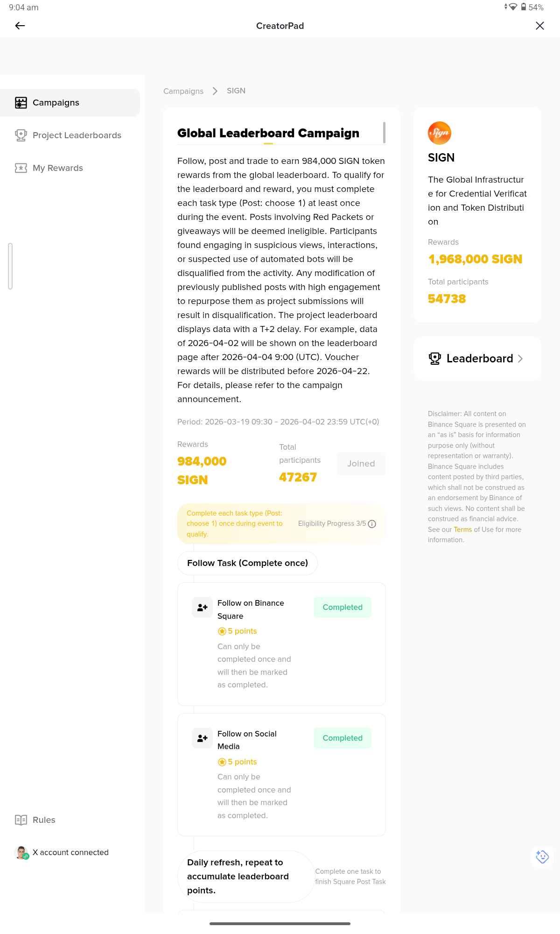Click the Campaigns breadcrumb link
The height and width of the screenshot is (934, 560).
(183, 91)
